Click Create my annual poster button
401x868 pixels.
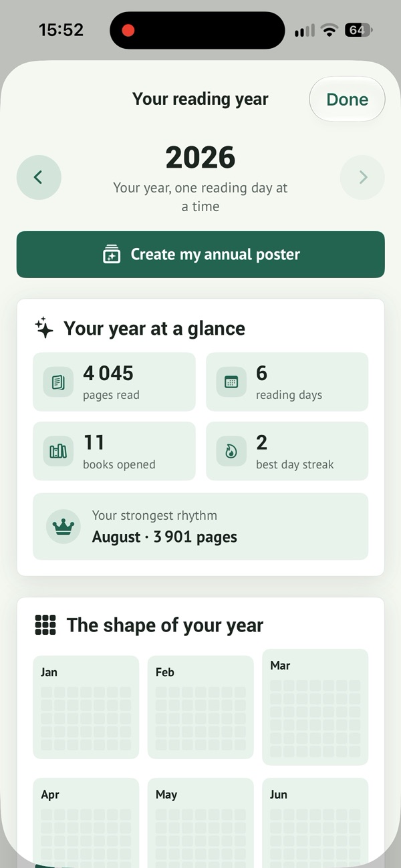(x=200, y=255)
